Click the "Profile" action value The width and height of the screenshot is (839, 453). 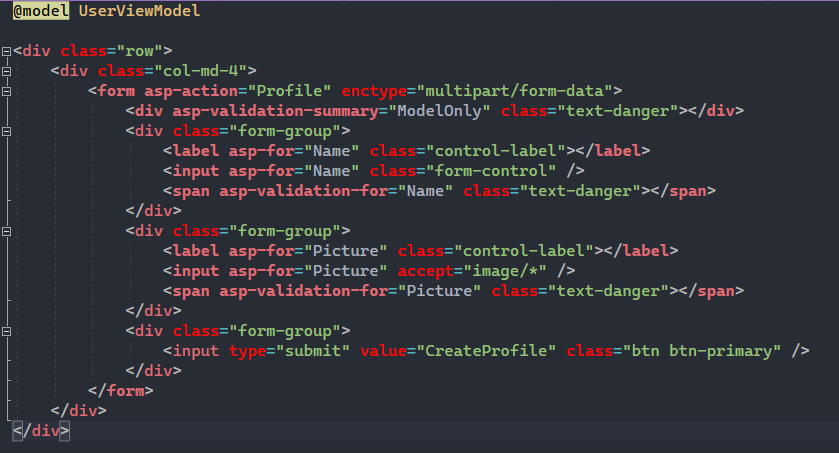[289, 91]
